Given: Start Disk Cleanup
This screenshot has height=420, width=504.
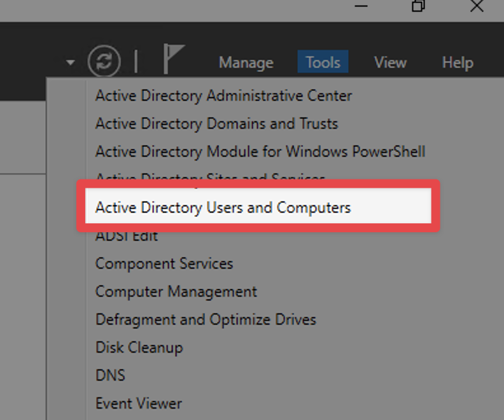Looking at the screenshot, I should click(139, 347).
